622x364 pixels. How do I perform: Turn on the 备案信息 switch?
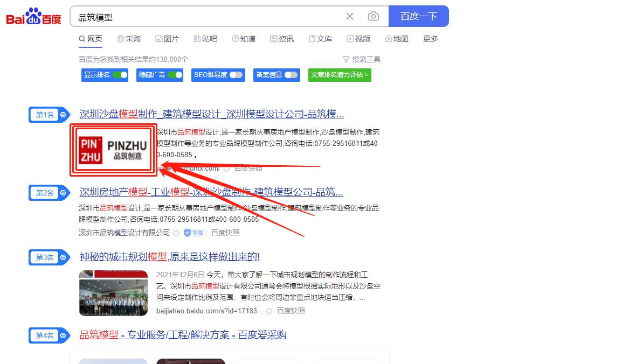pos(291,75)
